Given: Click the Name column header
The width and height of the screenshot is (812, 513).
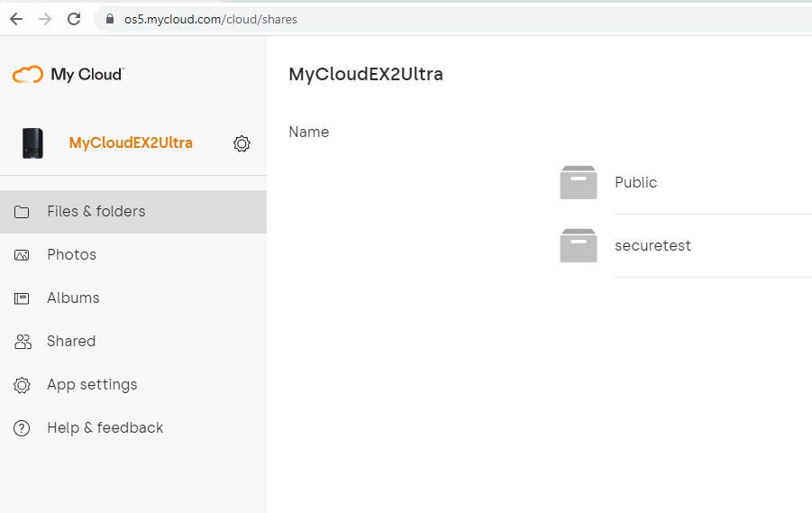Looking at the screenshot, I should point(308,133).
